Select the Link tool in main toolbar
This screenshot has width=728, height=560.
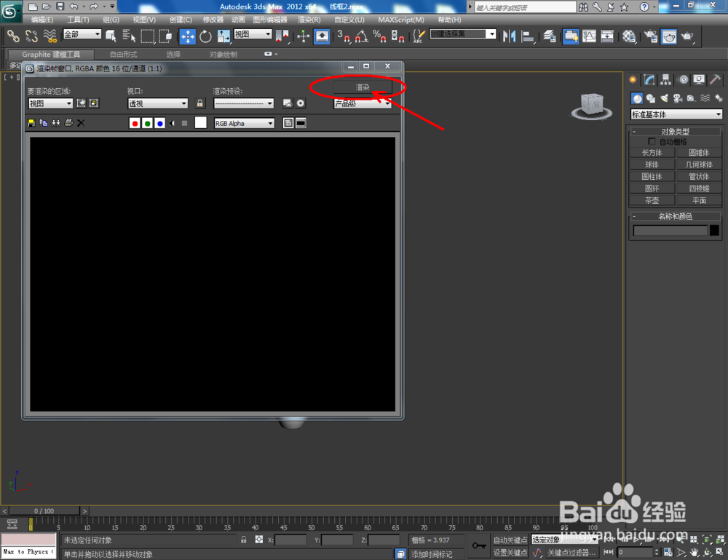pyautogui.click(x=12, y=36)
